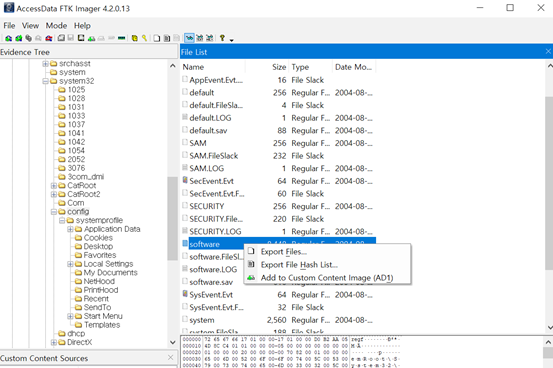553x368 pixels.
Task: Click the file icon beside SecEvent.Evt
Action: click(x=185, y=180)
